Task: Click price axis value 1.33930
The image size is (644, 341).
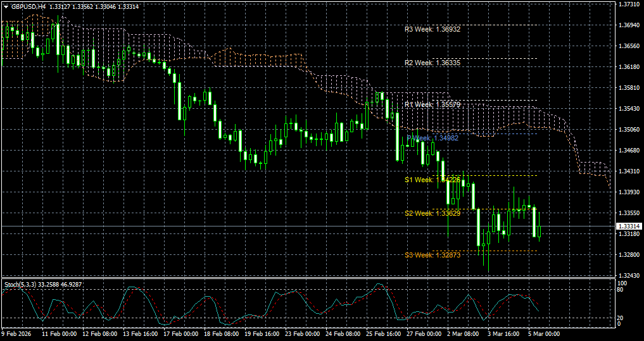Action: [x=628, y=192]
